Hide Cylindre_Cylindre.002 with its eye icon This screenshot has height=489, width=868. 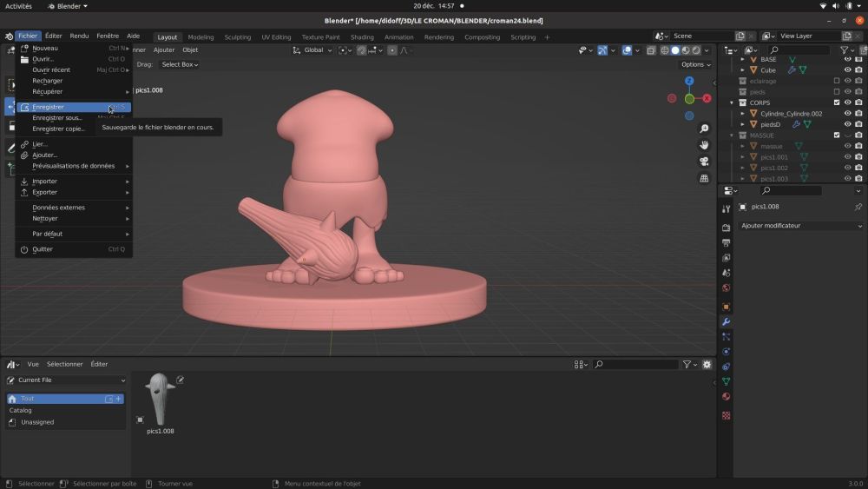coord(847,114)
